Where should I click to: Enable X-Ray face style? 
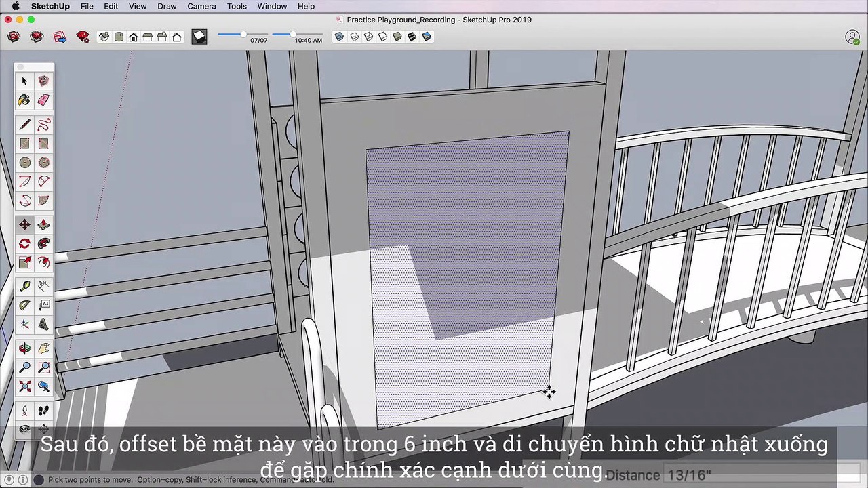click(x=339, y=37)
